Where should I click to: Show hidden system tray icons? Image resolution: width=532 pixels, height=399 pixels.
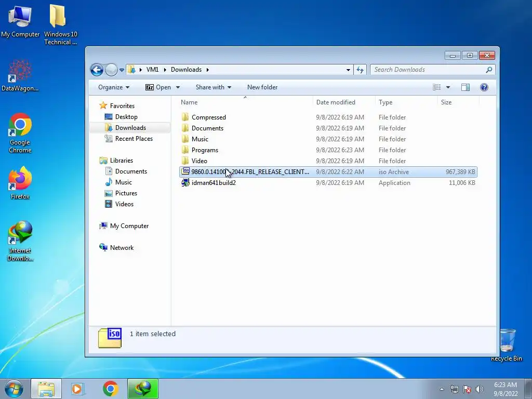click(442, 389)
